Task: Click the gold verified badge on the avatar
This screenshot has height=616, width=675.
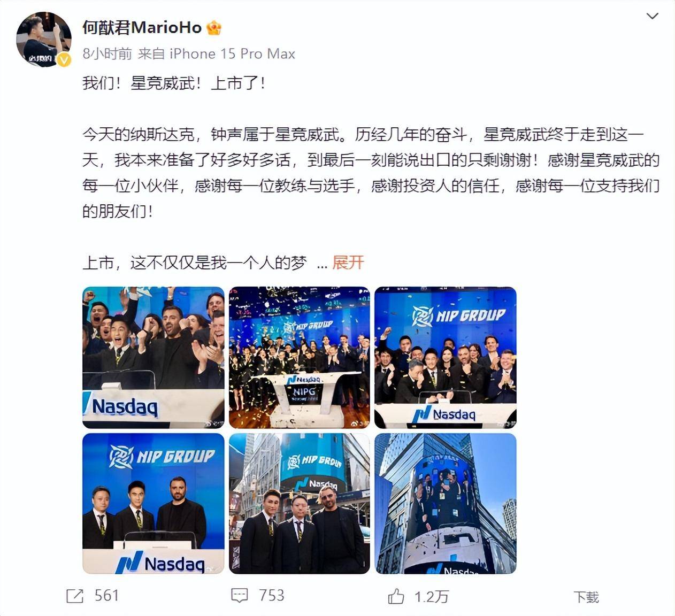Action: click(x=64, y=60)
